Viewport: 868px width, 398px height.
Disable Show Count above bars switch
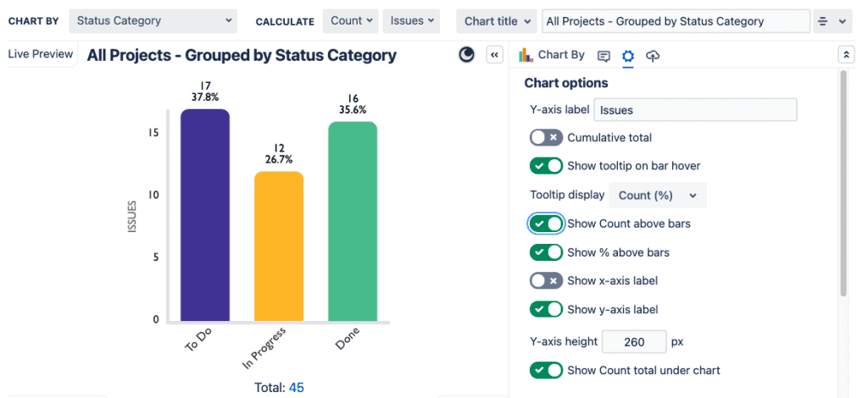[546, 224]
